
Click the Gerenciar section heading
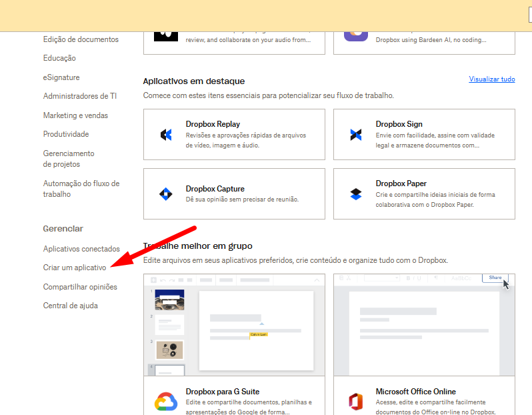coord(63,229)
